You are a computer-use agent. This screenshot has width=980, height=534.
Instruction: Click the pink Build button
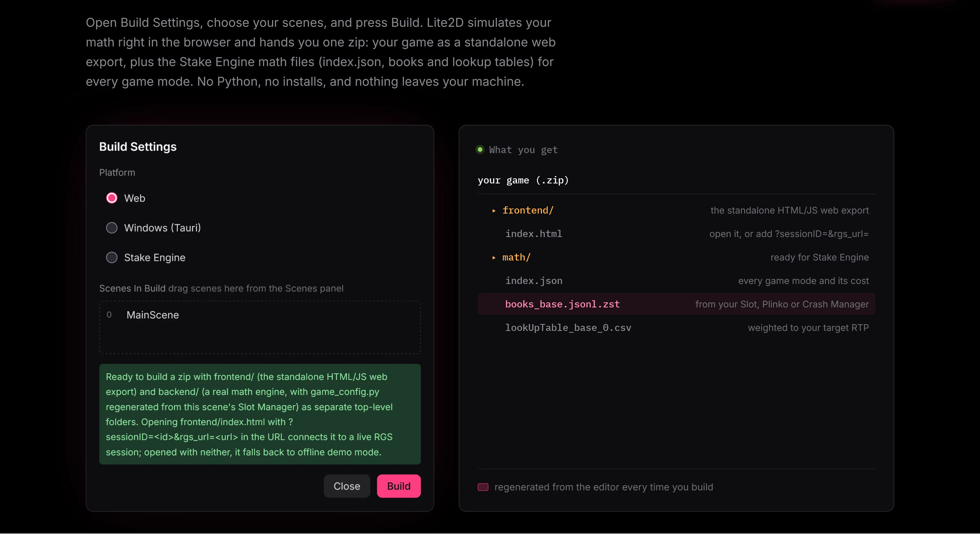point(399,486)
